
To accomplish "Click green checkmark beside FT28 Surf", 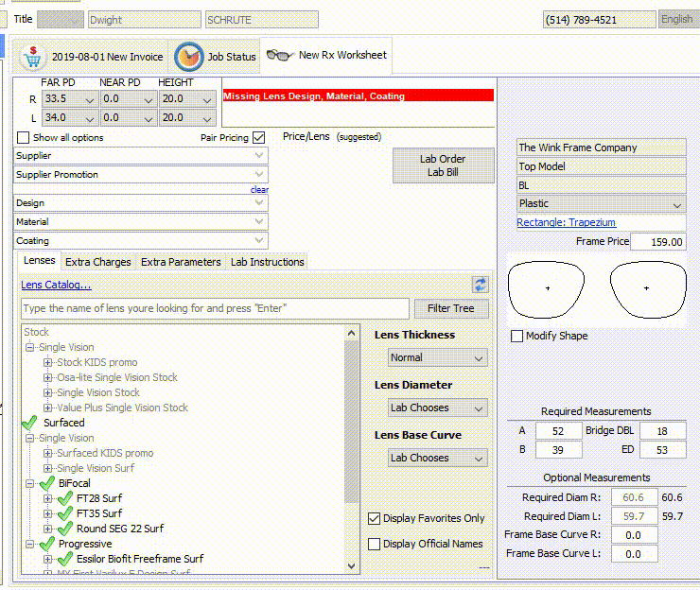I will click(x=64, y=498).
